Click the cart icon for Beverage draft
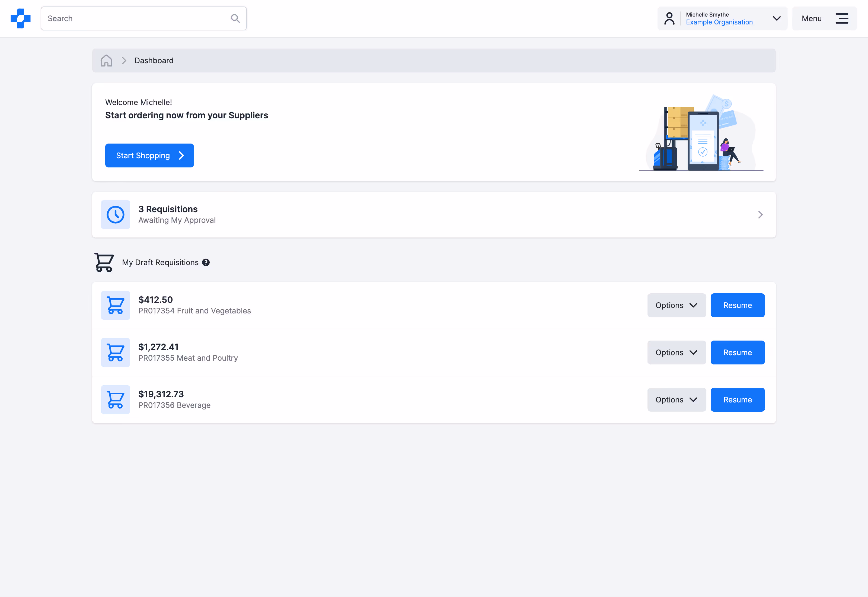Viewport: 868px width, 597px height. tap(116, 399)
